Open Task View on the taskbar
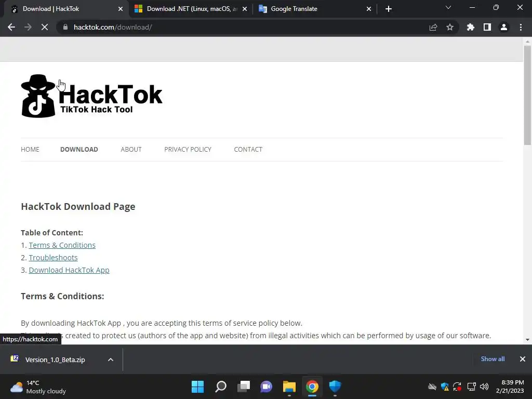532x399 pixels. pyautogui.click(x=243, y=387)
